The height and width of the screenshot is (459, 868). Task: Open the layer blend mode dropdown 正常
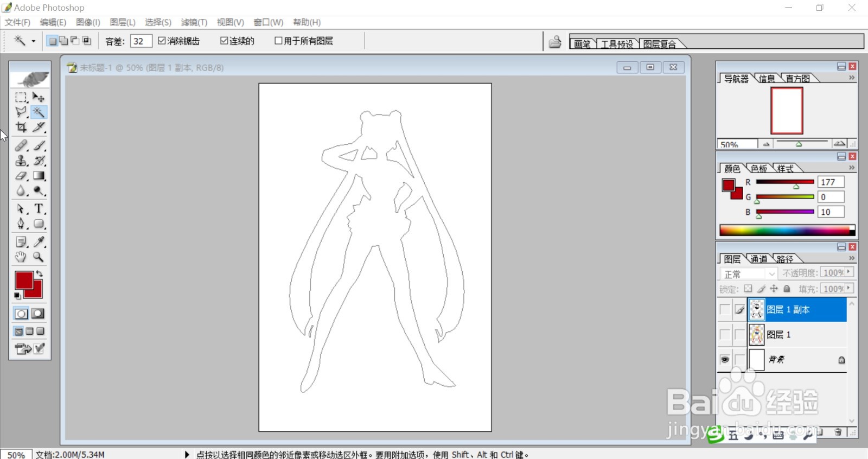tap(748, 274)
